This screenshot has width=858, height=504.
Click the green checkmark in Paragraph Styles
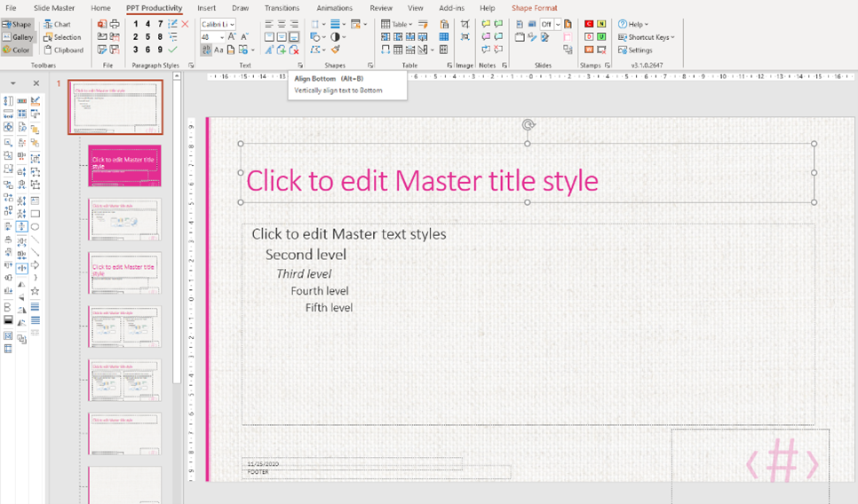tap(173, 50)
